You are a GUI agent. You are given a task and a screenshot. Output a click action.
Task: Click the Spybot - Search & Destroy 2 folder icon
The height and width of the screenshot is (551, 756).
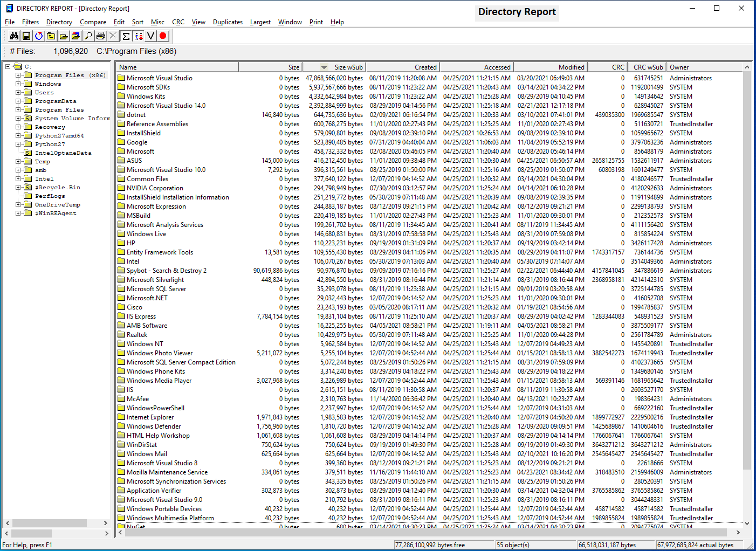tap(121, 271)
